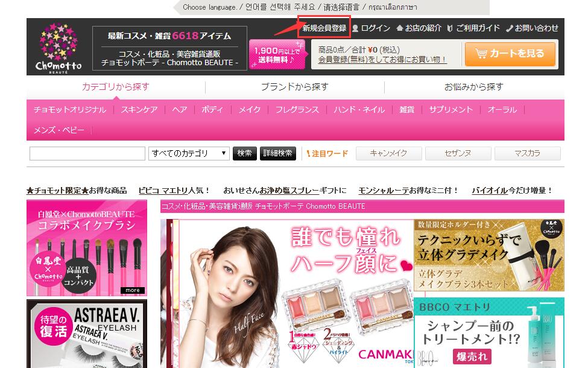Open the cart with カートを見る button
The image size is (588, 368).
click(510, 54)
